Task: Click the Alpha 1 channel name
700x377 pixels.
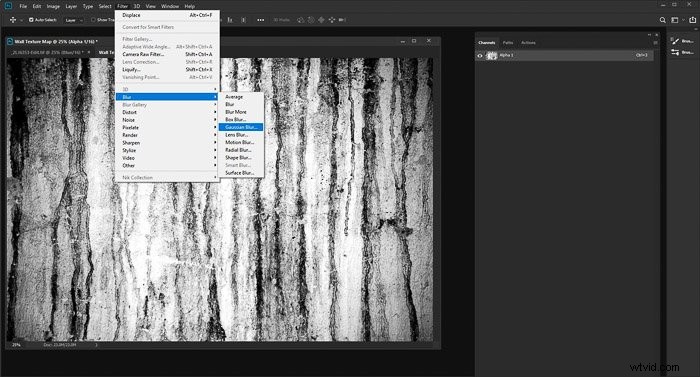Action: (506, 55)
